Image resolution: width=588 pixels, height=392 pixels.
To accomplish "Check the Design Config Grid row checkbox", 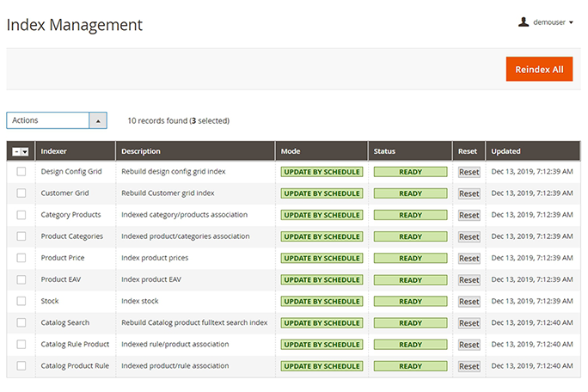I will pos(21,172).
